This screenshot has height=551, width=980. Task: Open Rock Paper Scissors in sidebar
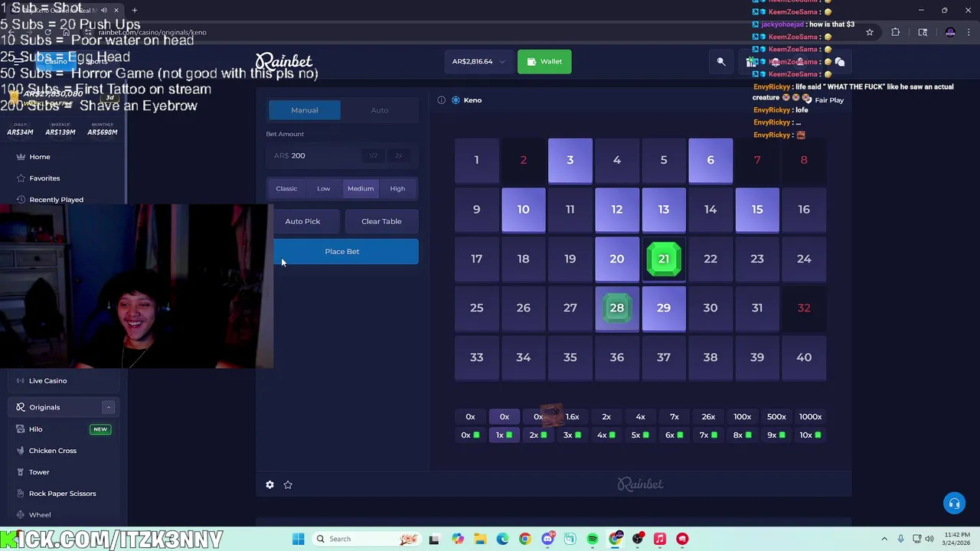tap(63, 494)
